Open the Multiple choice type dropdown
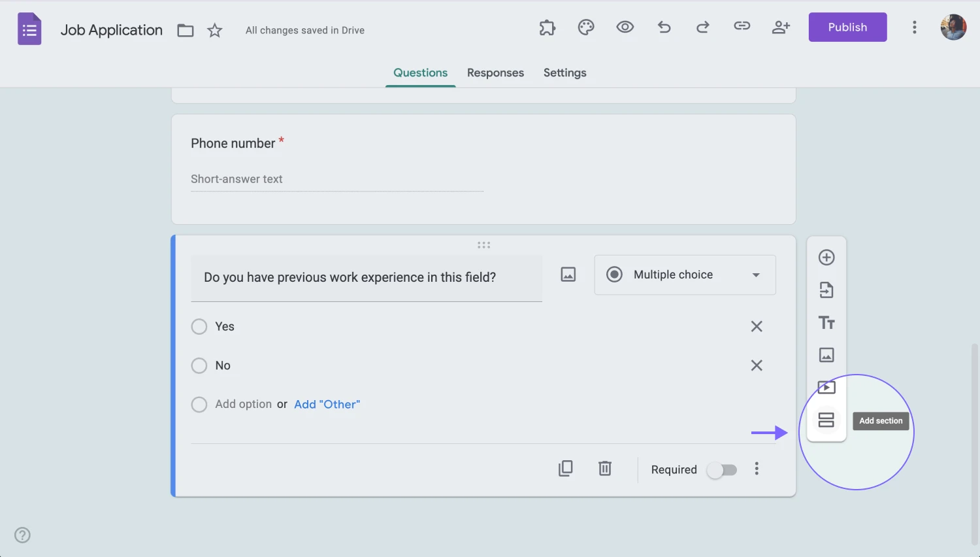 tap(685, 275)
